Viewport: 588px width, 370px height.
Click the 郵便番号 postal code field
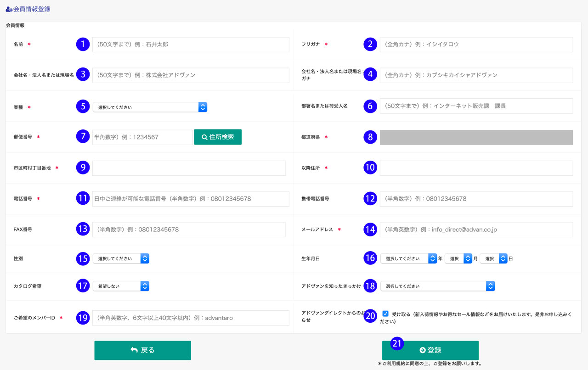tap(142, 137)
